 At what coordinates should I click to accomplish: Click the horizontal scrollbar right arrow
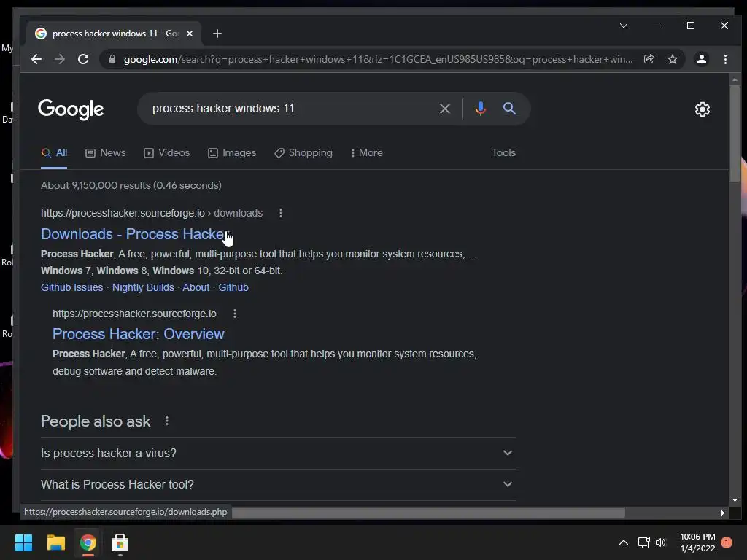pyautogui.click(x=723, y=513)
